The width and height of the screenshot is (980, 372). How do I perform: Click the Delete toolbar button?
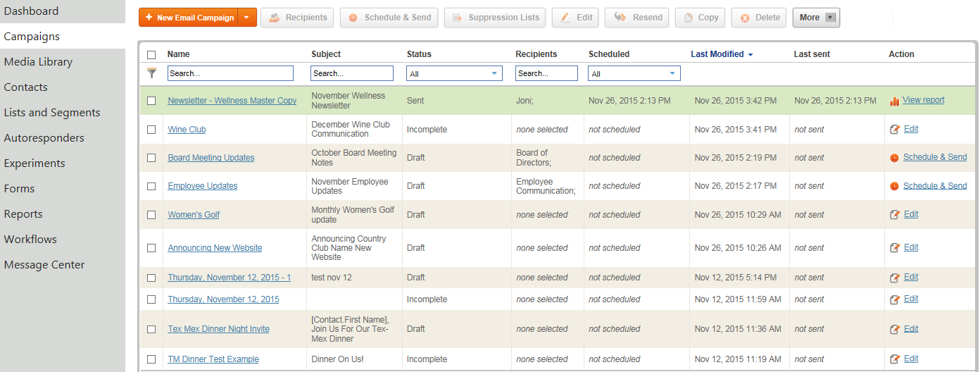(x=759, y=18)
